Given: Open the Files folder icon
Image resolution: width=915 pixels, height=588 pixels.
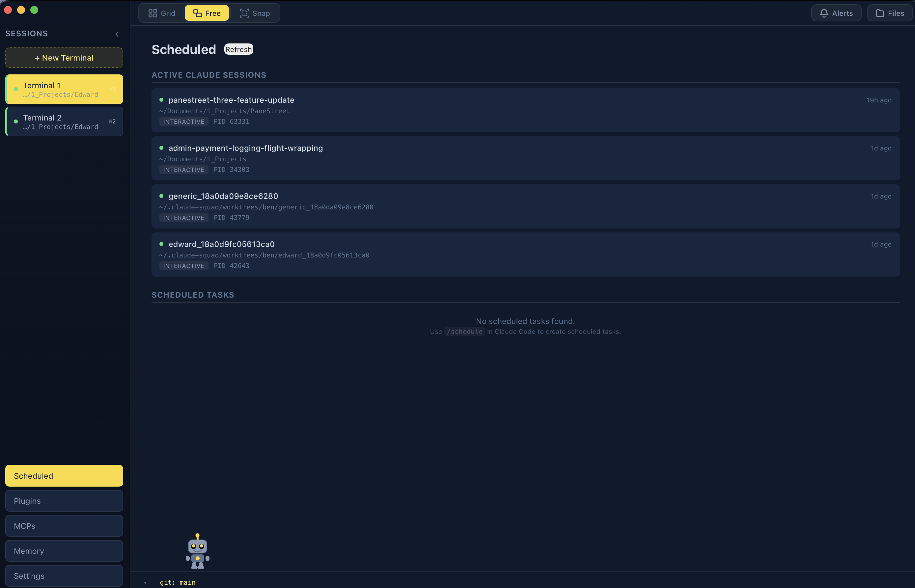Looking at the screenshot, I should pyautogui.click(x=880, y=13).
